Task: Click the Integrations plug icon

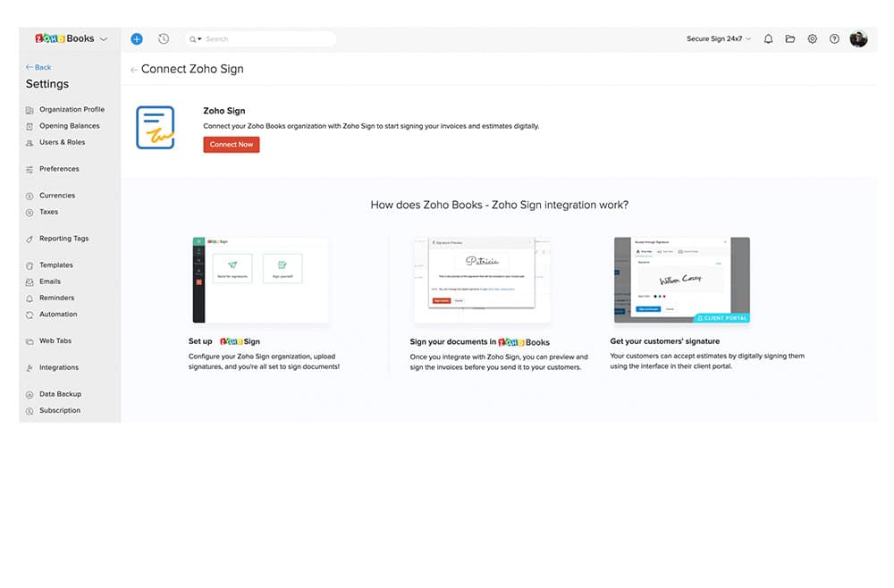Action: 30,368
